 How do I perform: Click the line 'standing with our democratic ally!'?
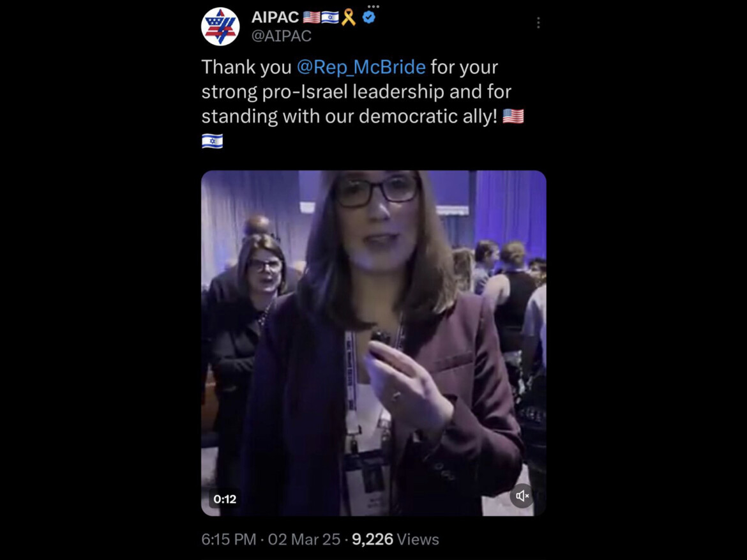(349, 116)
